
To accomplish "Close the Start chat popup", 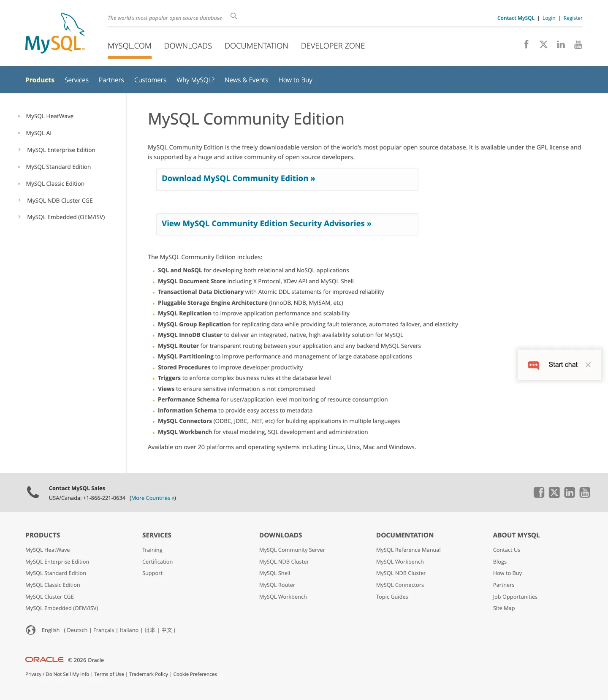I will pos(588,365).
